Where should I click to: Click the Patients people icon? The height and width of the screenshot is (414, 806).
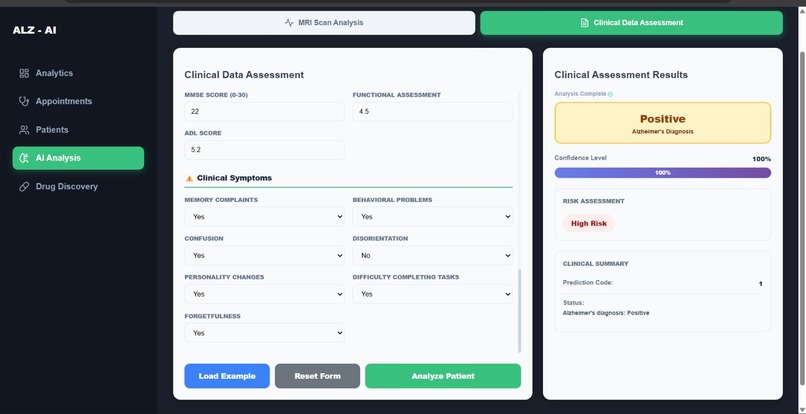click(x=24, y=130)
